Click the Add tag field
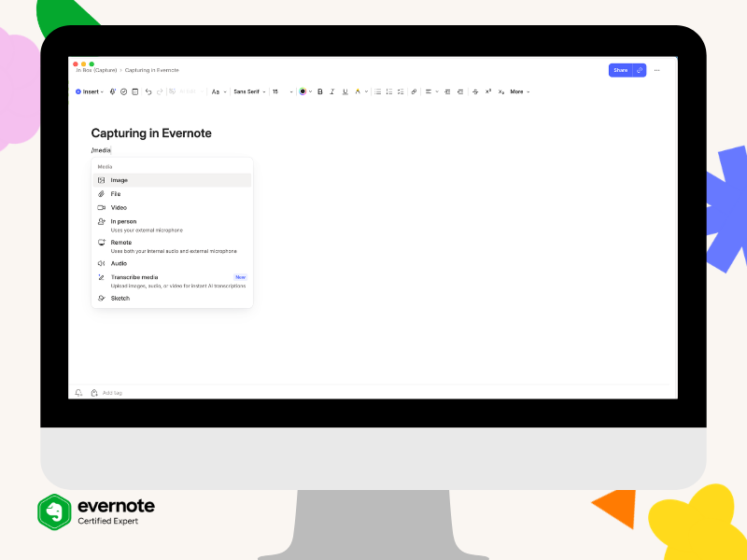The width and height of the screenshot is (747, 560). pos(112,393)
